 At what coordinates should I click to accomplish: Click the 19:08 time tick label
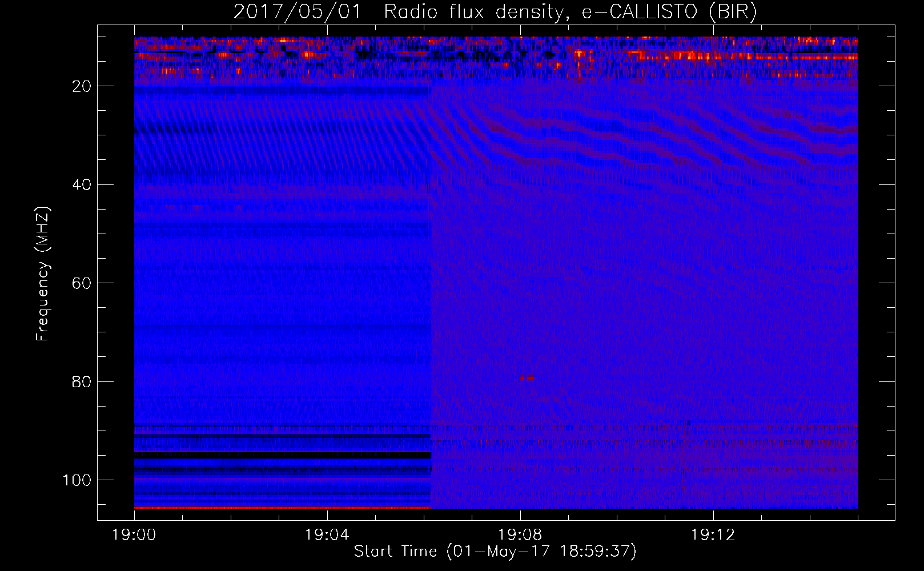pos(520,535)
